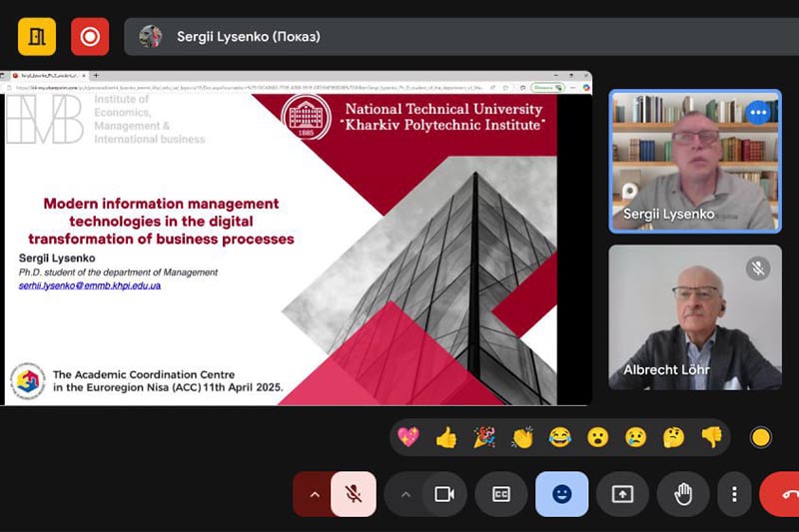Send clapping hands reaction
Viewport: 799px width, 532px height.
tap(522, 437)
